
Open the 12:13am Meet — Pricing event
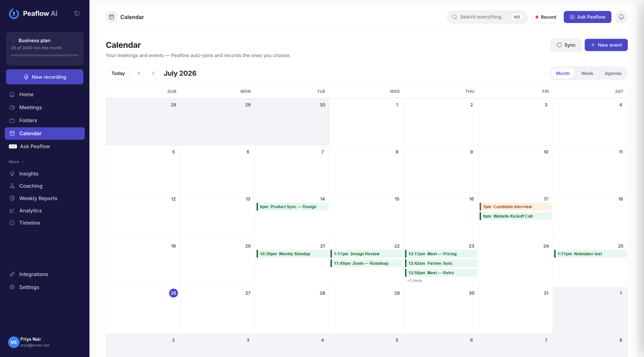pyautogui.click(x=441, y=254)
